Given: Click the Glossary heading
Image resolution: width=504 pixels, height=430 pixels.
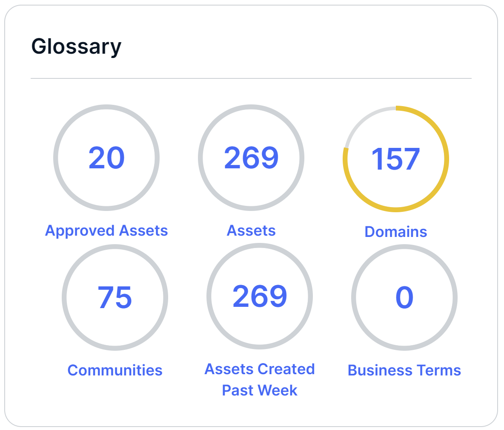Looking at the screenshot, I should coord(76,46).
